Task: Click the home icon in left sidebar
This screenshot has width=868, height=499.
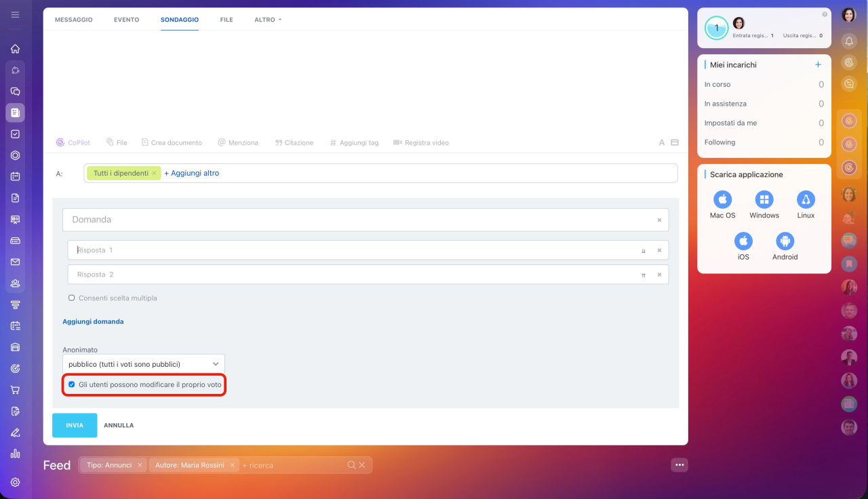Action: point(15,49)
